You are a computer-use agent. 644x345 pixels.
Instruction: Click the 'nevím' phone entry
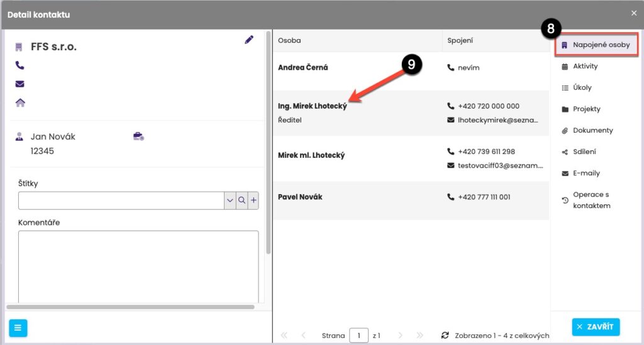469,68
